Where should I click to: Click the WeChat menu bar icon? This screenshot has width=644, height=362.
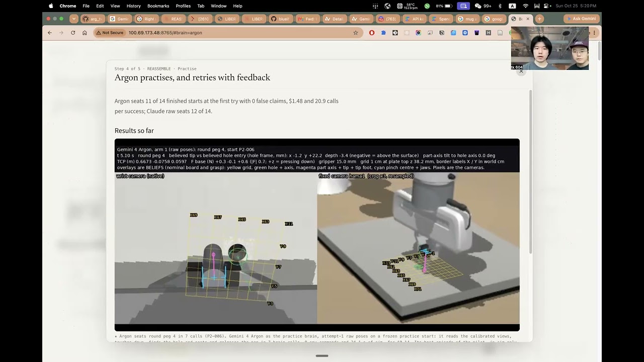(x=478, y=6)
